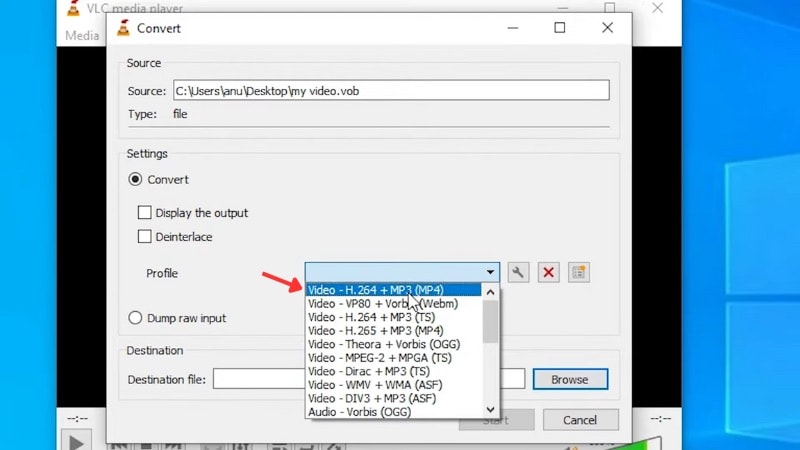
Task: Open the Media menu in VLC window
Action: 82,36
